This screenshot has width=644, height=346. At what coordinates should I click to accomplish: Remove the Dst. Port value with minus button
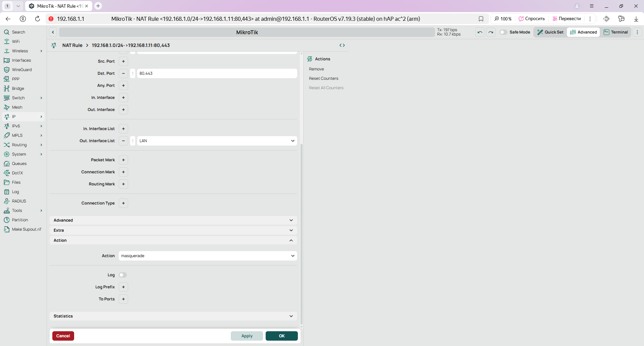coord(123,73)
